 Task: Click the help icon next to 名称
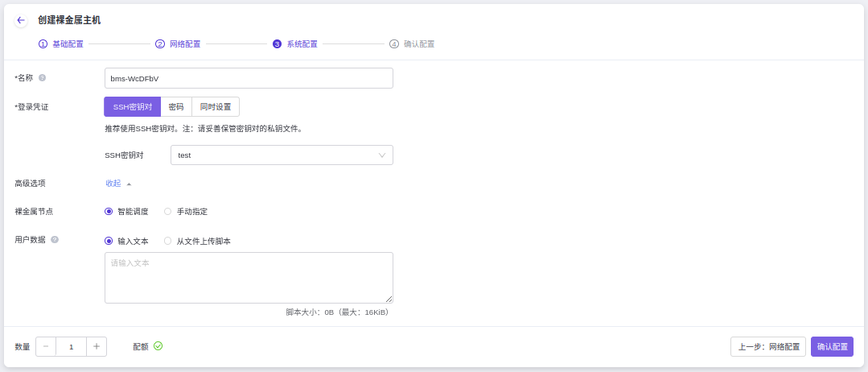(x=43, y=78)
